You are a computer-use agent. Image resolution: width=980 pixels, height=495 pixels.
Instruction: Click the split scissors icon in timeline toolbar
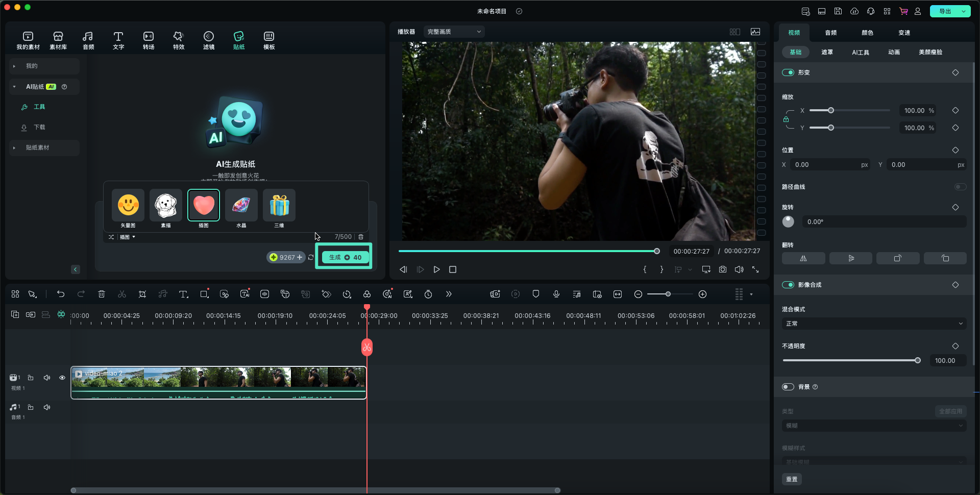[x=122, y=294]
